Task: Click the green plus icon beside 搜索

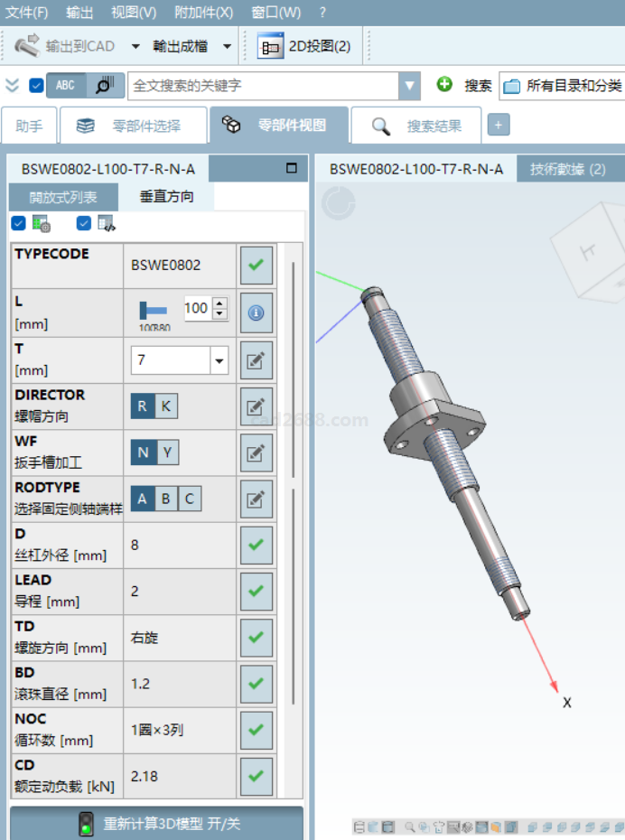Action: [x=444, y=85]
